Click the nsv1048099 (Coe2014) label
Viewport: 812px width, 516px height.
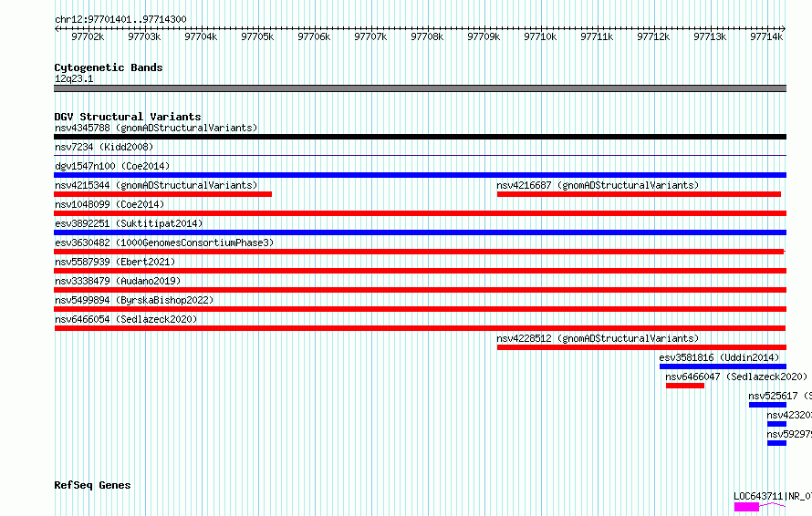click(109, 204)
